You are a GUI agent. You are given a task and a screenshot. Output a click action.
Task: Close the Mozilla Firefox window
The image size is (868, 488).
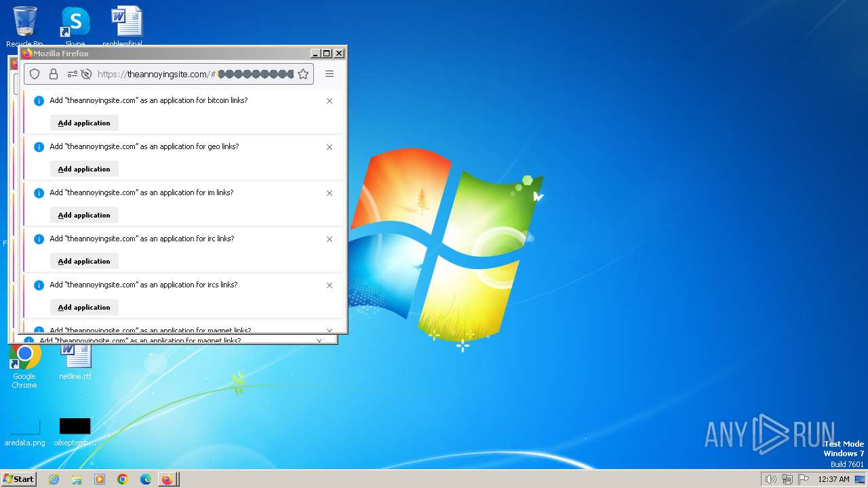[339, 53]
